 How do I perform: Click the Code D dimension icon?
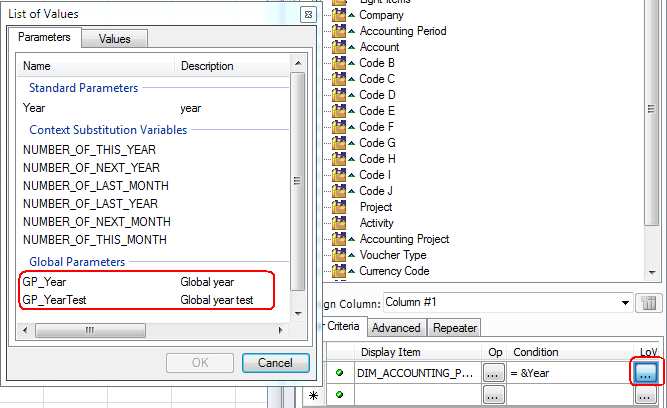[x=339, y=95]
